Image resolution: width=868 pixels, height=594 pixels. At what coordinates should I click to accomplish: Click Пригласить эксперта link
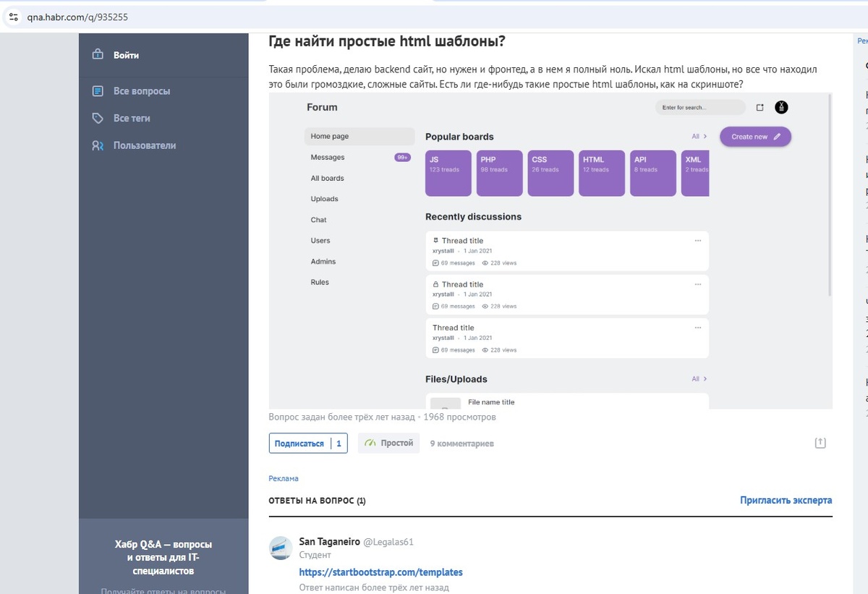click(786, 500)
